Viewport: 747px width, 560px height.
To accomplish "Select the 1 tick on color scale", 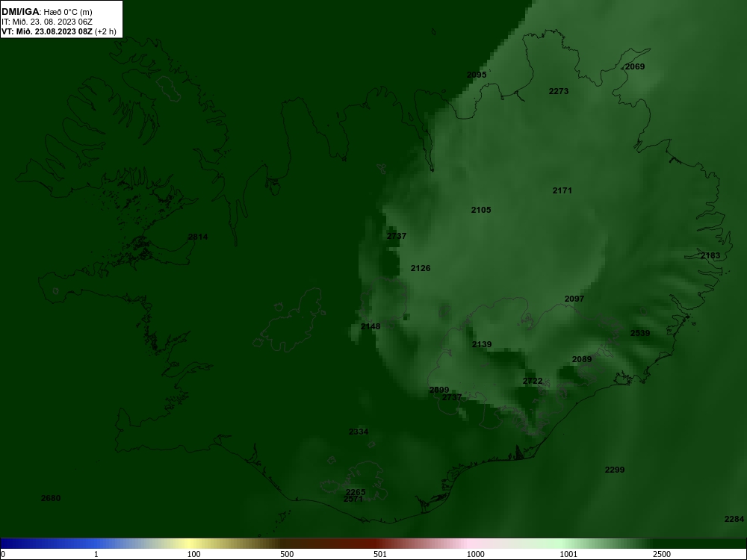I will coord(96,554).
